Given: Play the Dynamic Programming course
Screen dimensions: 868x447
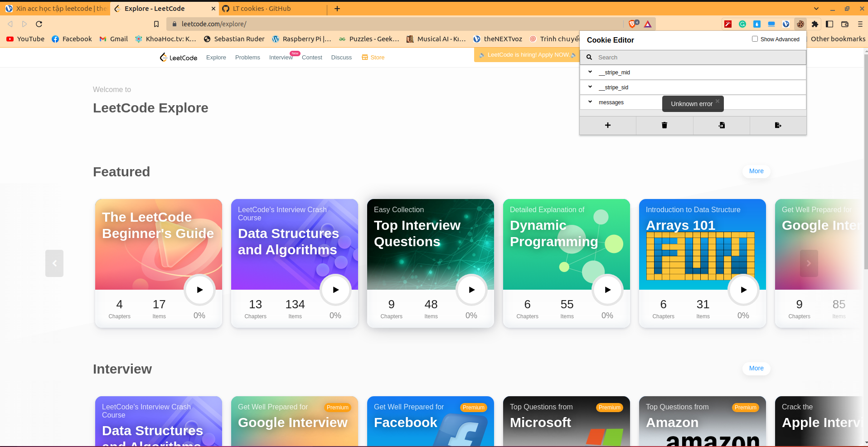Looking at the screenshot, I should pos(607,290).
